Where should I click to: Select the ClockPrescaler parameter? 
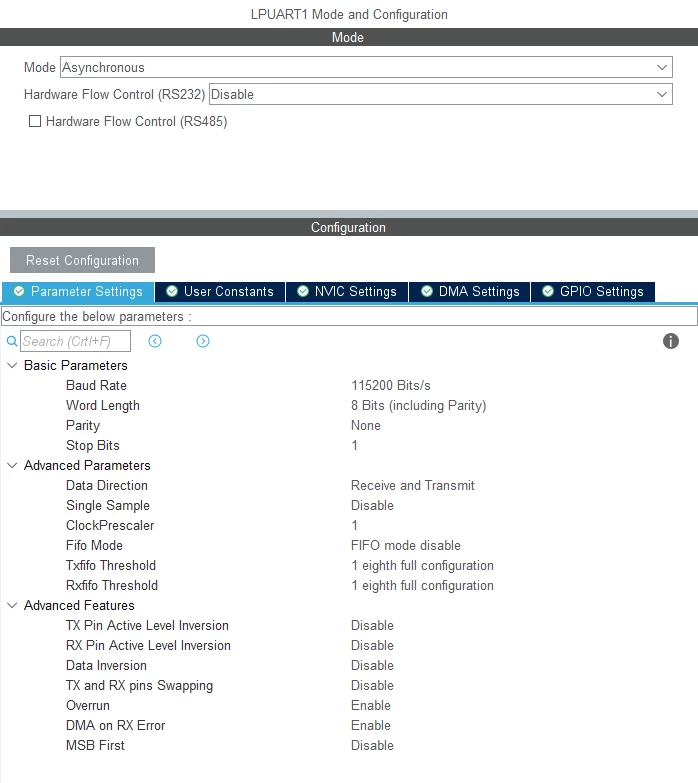(110, 525)
